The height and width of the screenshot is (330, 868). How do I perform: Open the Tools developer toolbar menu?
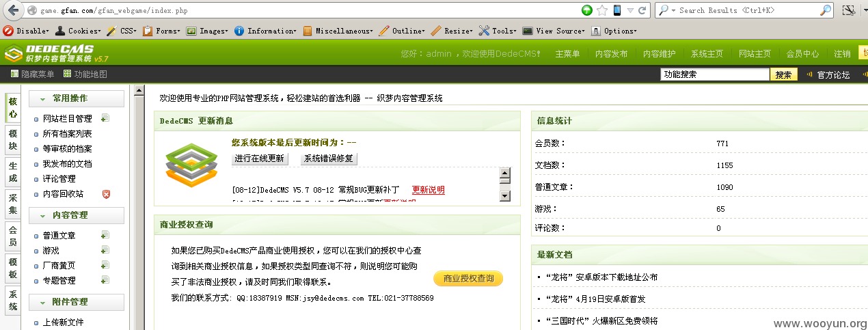pos(498,31)
